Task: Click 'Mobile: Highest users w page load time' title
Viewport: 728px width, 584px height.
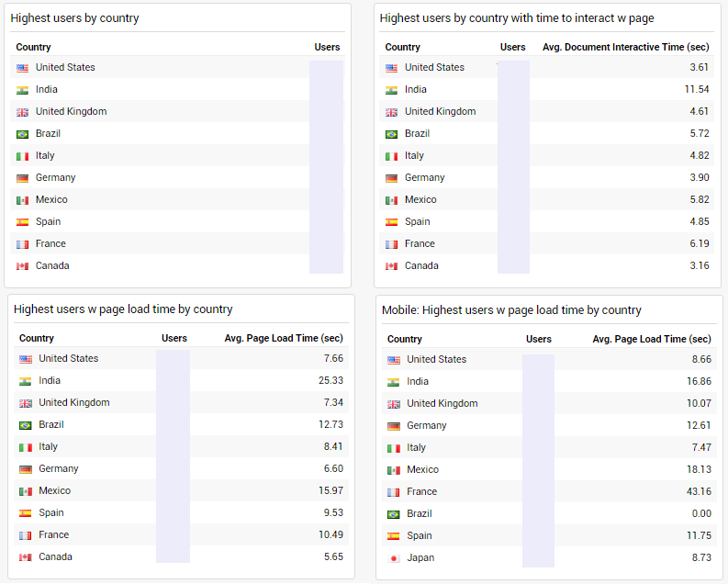Action: (511, 310)
